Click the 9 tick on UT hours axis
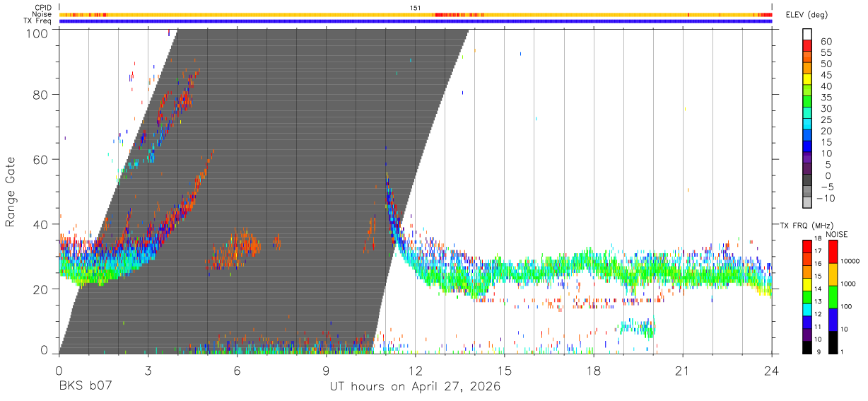This screenshot has width=868, height=401. 327,370
